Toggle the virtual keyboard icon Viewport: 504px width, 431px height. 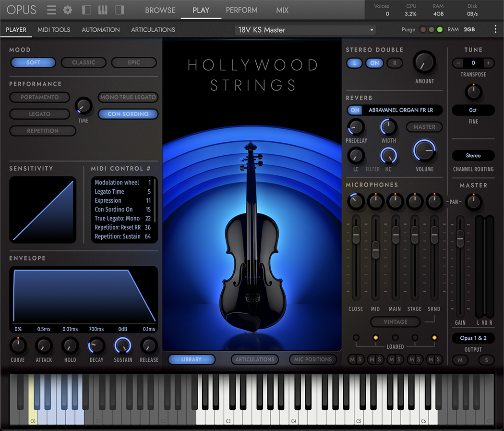pos(103,10)
